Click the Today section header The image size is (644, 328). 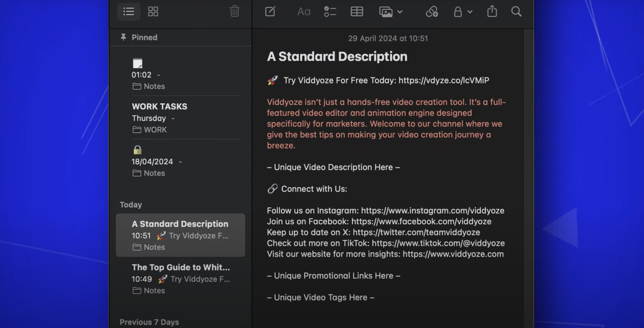coord(131,205)
